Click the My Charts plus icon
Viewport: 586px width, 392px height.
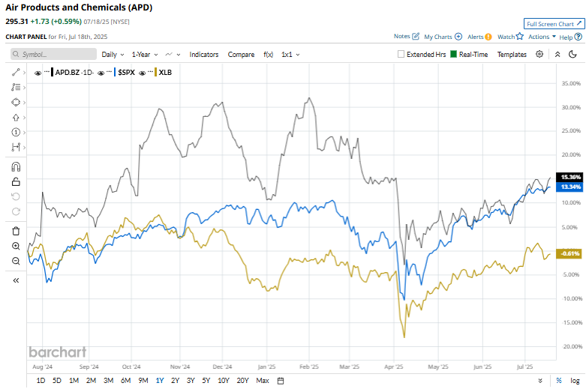458,37
